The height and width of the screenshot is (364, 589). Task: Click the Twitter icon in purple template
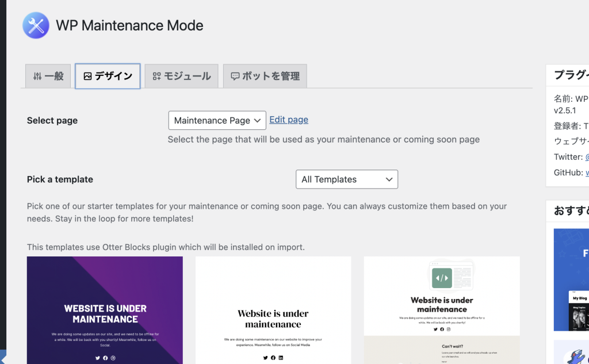tap(98, 358)
